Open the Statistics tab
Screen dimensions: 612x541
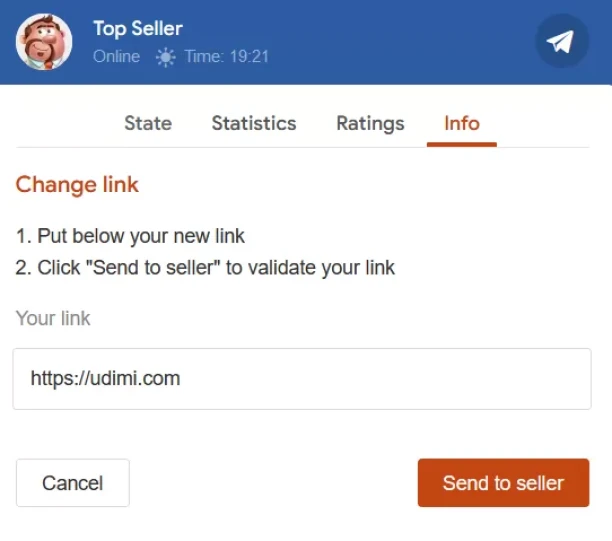pyautogui.click(x=254, y=123)
